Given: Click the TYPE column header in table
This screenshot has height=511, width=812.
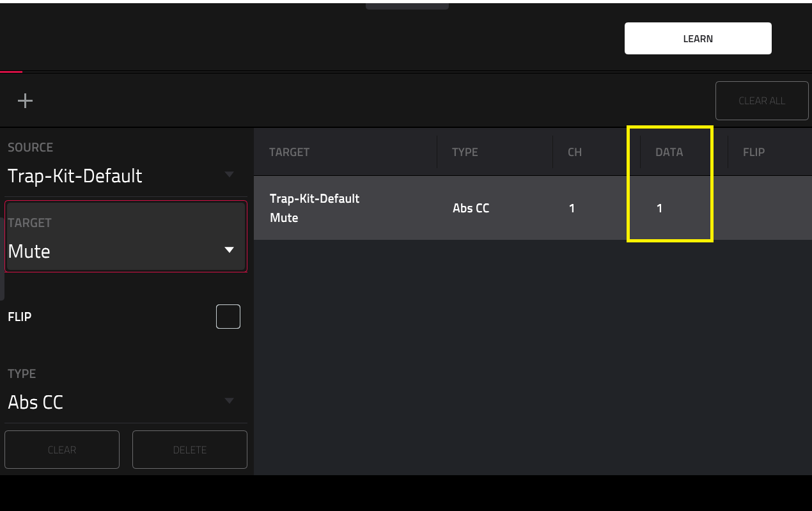Looking at the screenshot, I should coord(465,152).
